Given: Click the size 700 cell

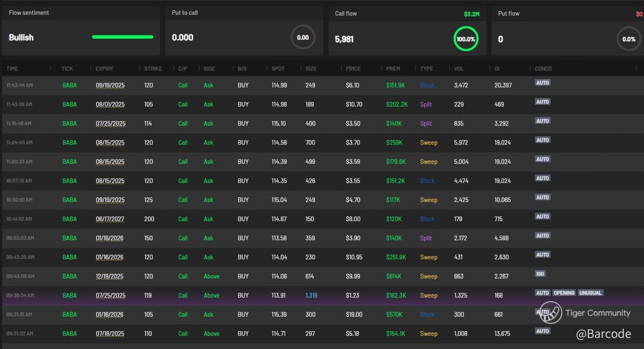Looking at the screenshot, I should [x=310, y=143].
